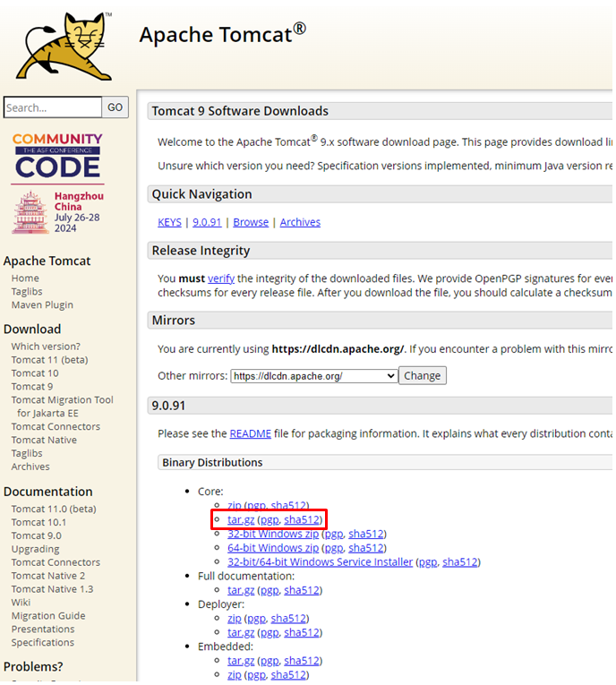
Task: Download the Embedded zip
Action: tap(235, 675)
